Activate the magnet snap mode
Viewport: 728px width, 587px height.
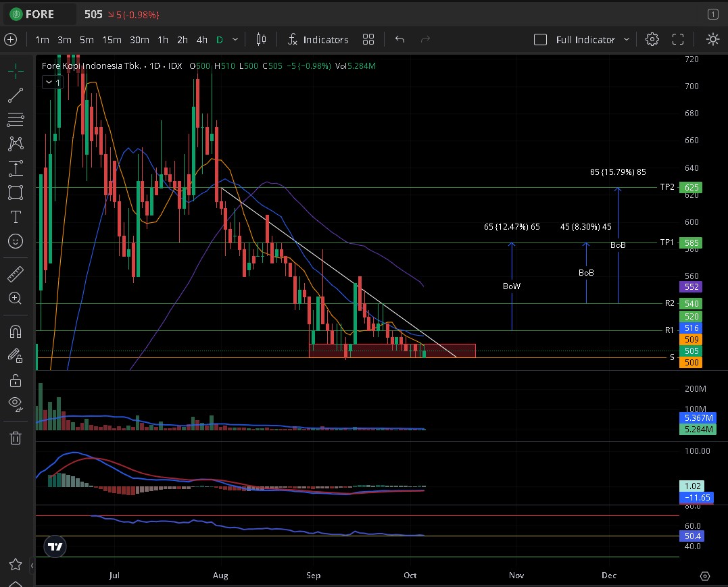click(x=16, y=331)
